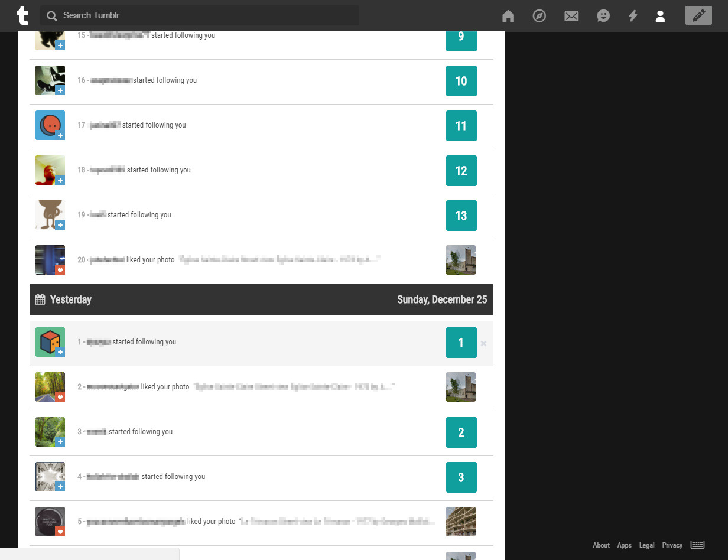Click the teal follower badge numbered 13

tap(461, 216)
